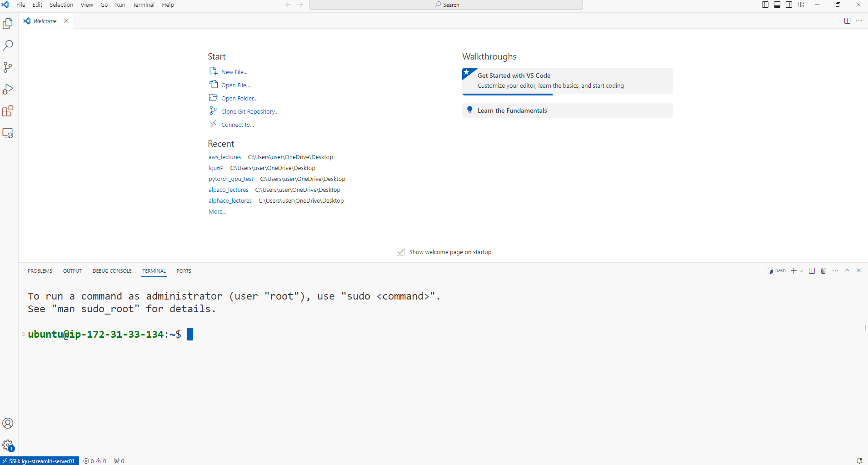Toggle Show welcome page on startup checkbox

(x=401, y=252)
